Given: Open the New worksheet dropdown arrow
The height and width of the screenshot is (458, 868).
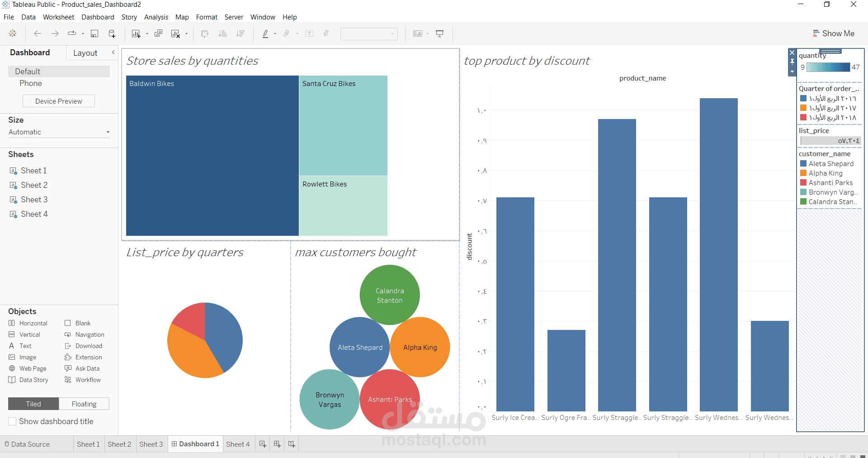Looking at the screenshot, I should pos(147,33).
